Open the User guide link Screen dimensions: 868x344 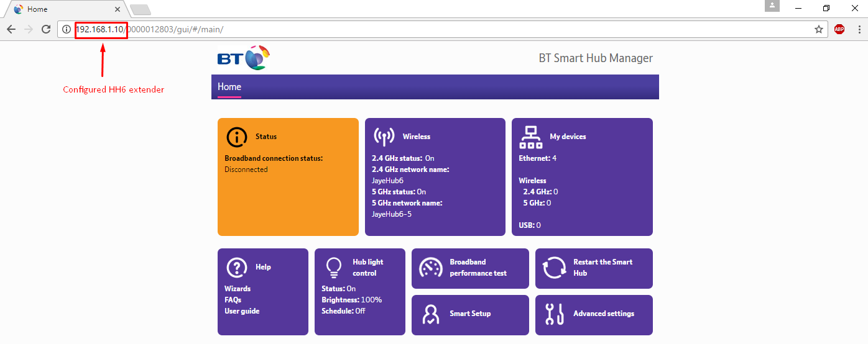click(x=242, y=311)
